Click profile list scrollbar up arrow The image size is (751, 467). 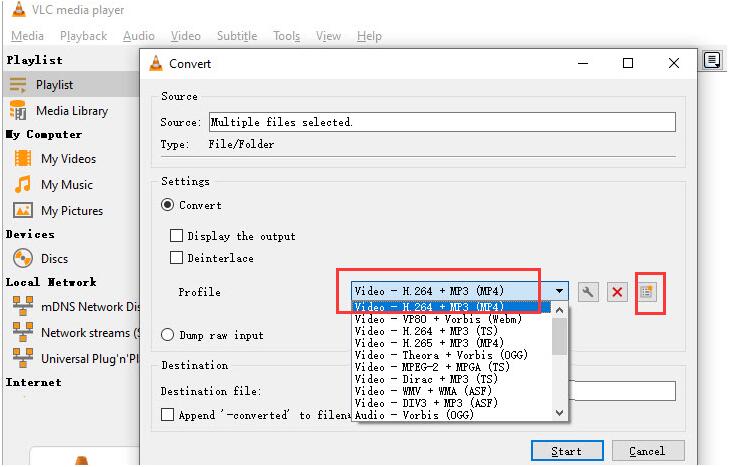tap(559, 310)
